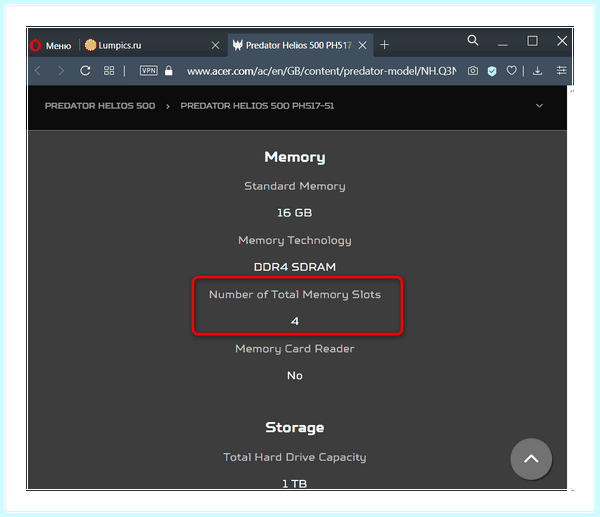600x517 pixels.
Task: Click the padlock site security icon
Action: tap(168, 71)
